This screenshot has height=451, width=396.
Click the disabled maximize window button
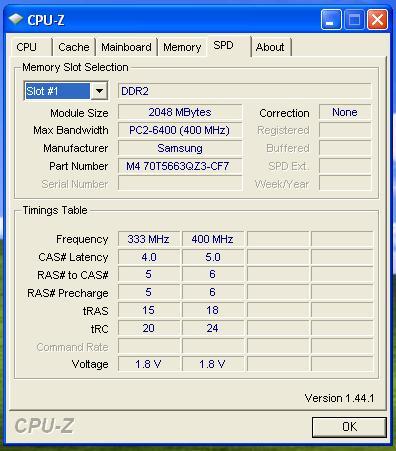coord(354,20)
